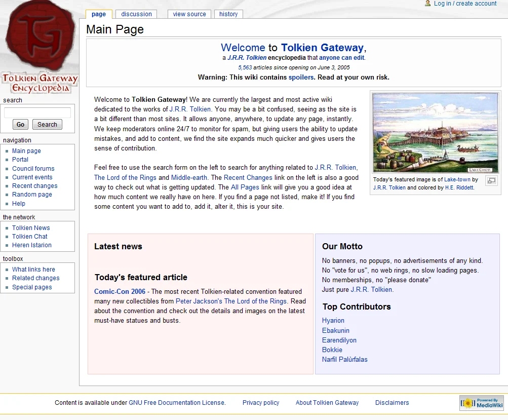Click J.R.R. Tolkien link under Our Motto

(x=371, y=290)
